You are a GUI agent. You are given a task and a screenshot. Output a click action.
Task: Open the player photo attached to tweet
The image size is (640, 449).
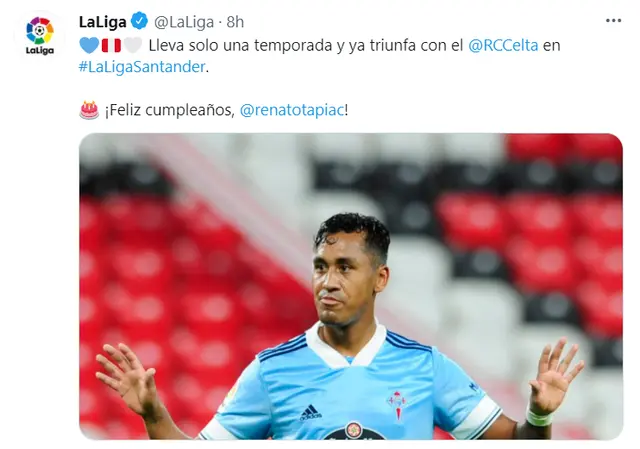tap(351, 287)
